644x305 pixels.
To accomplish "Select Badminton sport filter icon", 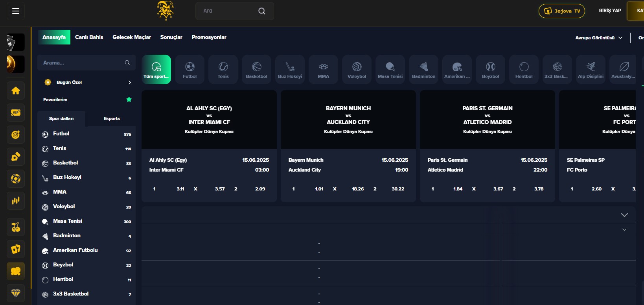I will click(423, 70).
